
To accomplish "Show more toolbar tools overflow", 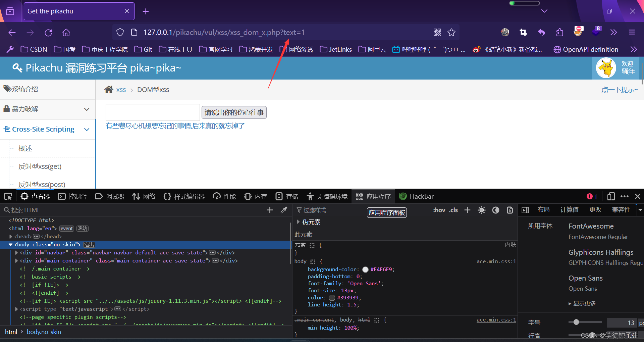I will tap(613, 32).
